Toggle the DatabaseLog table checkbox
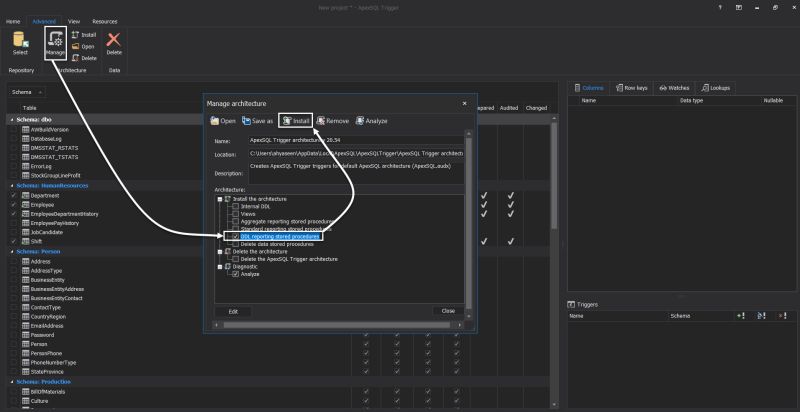Screen dimensions: 800x412 click(x=14, y=139)
